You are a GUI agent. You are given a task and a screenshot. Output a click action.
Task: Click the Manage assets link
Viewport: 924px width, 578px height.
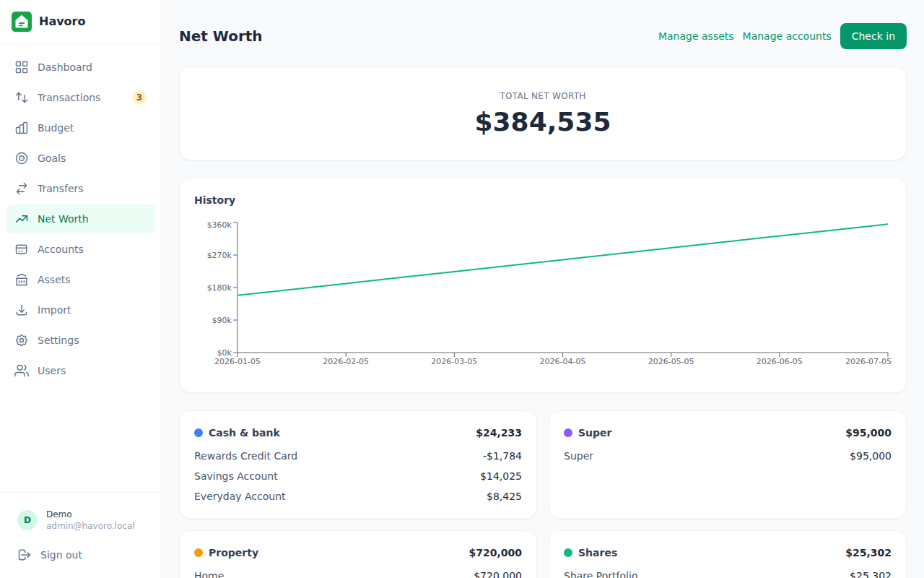696,36
